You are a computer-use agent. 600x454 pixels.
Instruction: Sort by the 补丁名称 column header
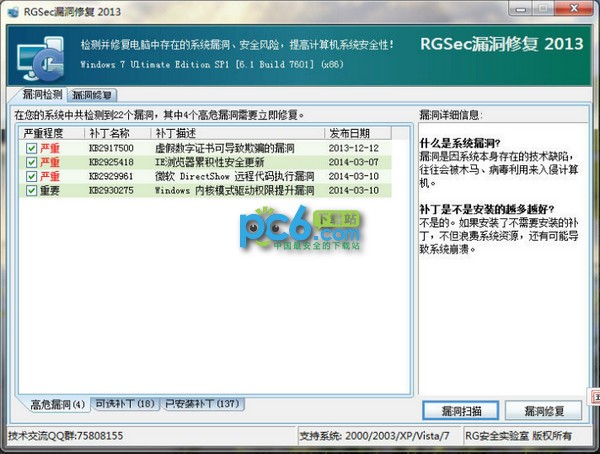(x=118, y=133)
